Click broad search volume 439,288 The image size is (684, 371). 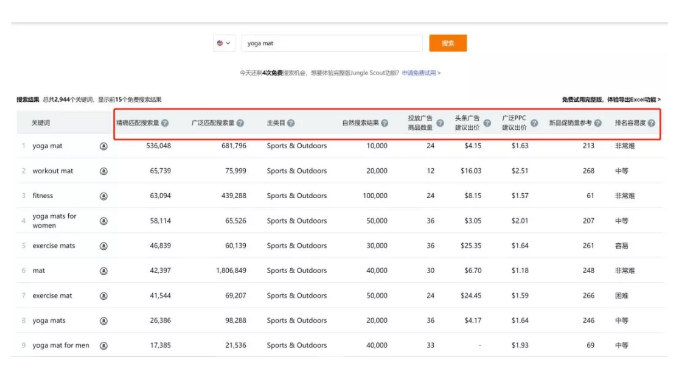point(234,196)
